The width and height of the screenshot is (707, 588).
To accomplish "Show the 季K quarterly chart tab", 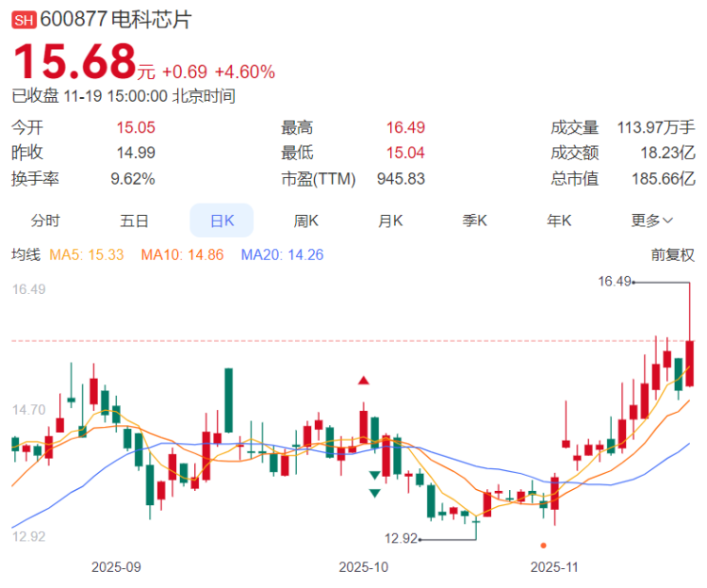I will [x=475, y=220].
